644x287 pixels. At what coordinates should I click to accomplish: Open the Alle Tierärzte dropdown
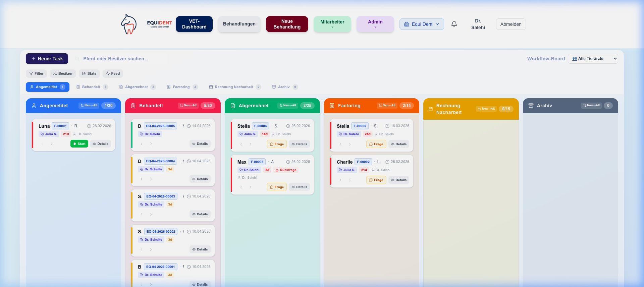pos(593,59)
